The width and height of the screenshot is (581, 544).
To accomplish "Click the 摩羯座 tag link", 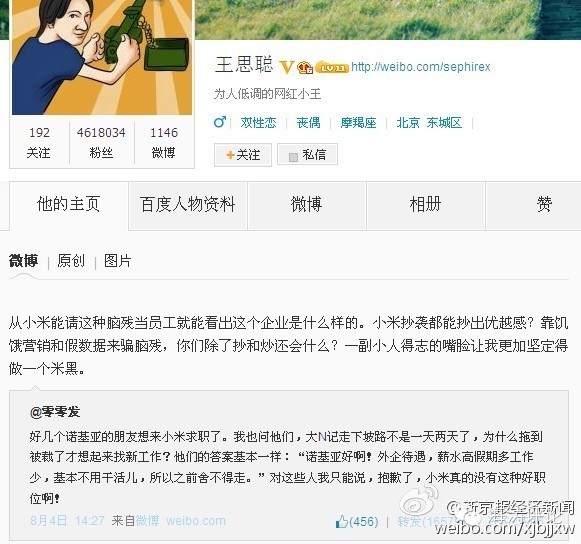I will pos(358,123).
